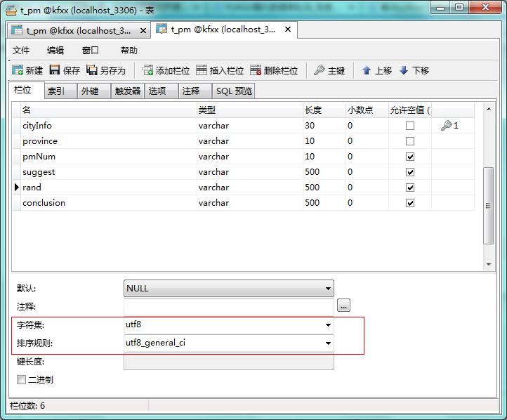Click the 栏位数: 6 status bar text
Viewport: 507px width, 420px height.
pyautogui.click(x=27, y=405)
